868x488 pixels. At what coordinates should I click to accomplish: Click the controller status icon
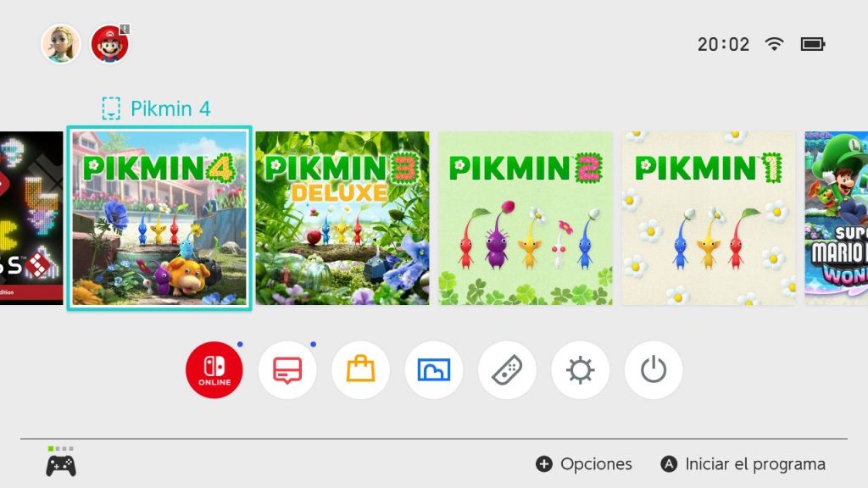click(x=61, y=462)
